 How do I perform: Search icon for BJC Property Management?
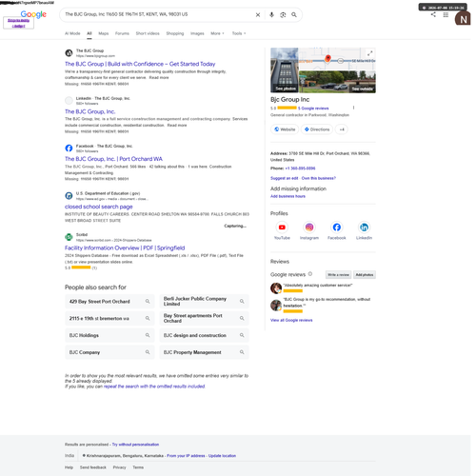pyautogui.click(x=242, y=352)
